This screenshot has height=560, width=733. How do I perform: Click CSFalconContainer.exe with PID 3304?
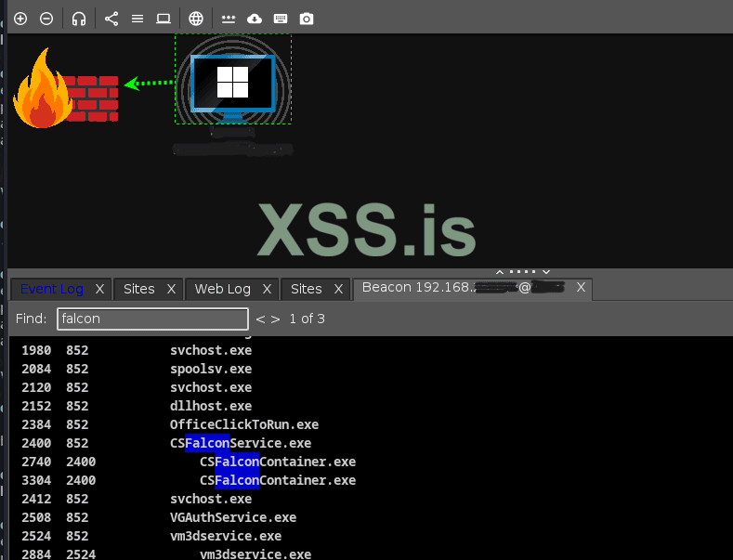[278, 480]
